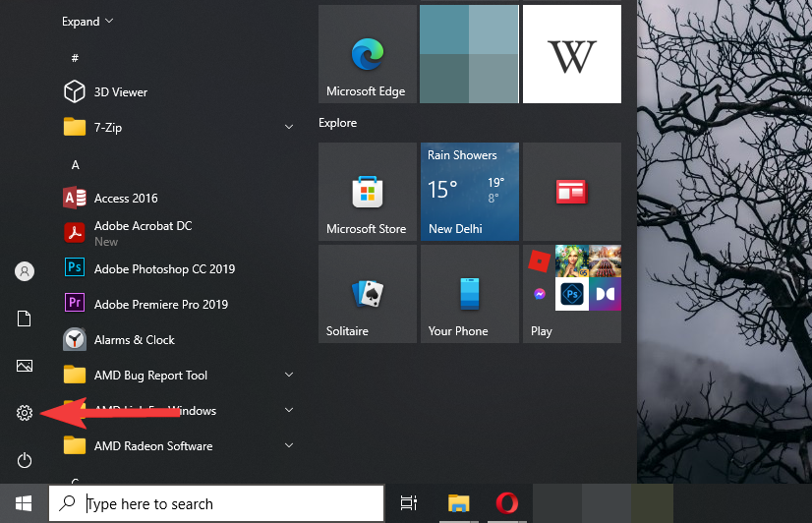Open Photoshop Express in Play tile
812x523 pixels.
[x=572, y=294]
